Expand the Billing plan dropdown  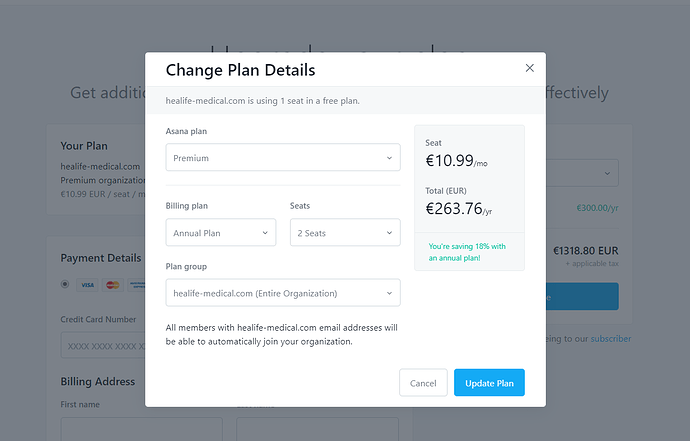click(220, 233)
